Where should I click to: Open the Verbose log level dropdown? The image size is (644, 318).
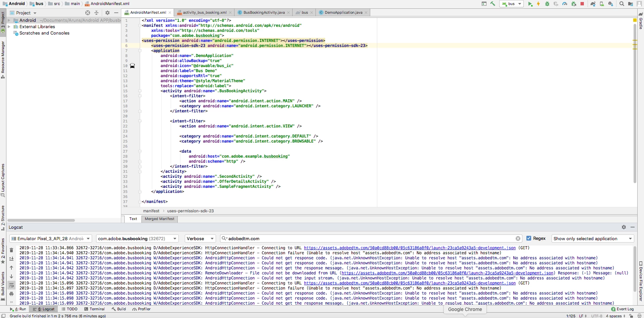click(x=200, y=238)
